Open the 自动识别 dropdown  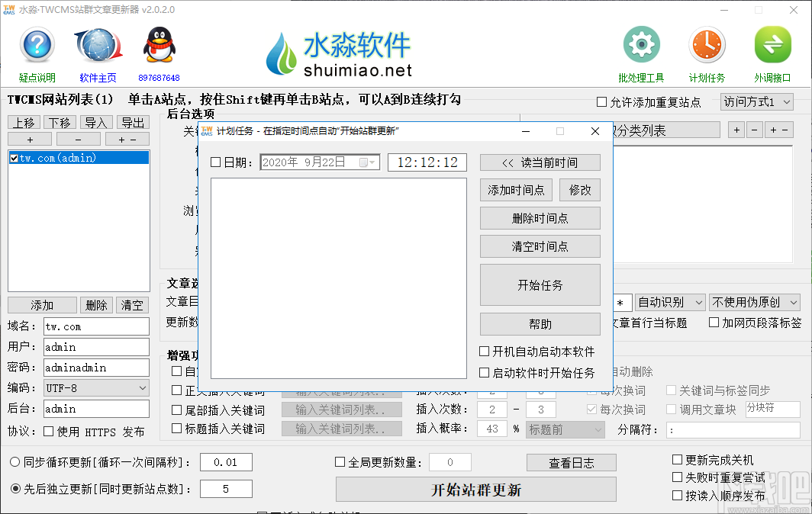[x=670, y=302]
